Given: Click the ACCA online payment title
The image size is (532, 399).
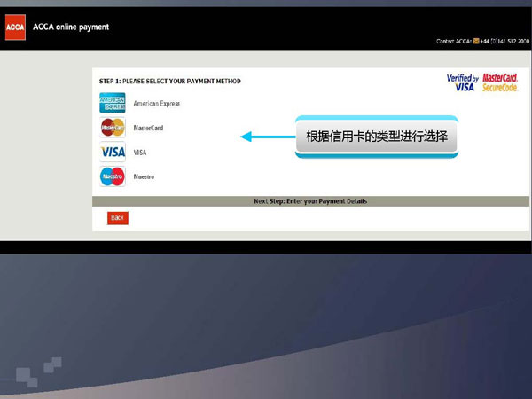Looking at the screenshot, I should tap(71, 27).
